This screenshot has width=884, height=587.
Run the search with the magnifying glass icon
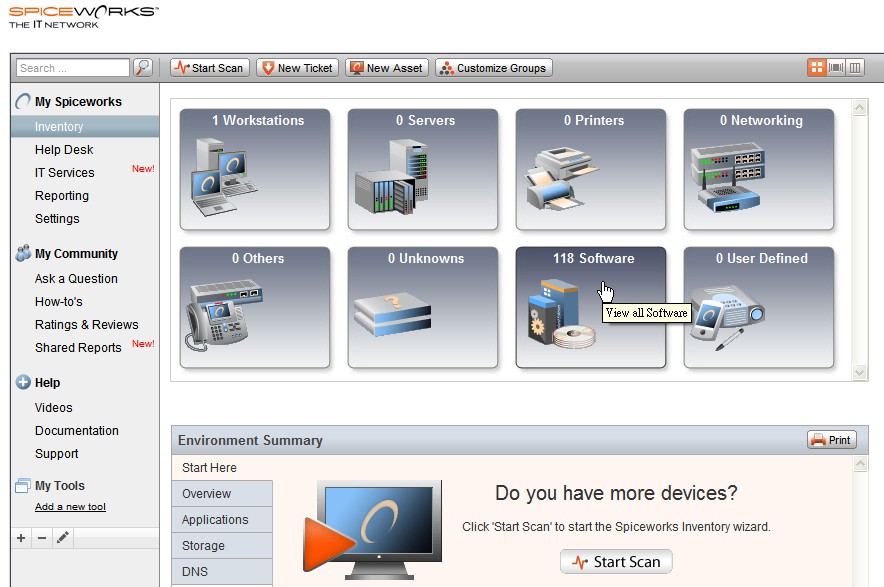(x=142, y=67)
